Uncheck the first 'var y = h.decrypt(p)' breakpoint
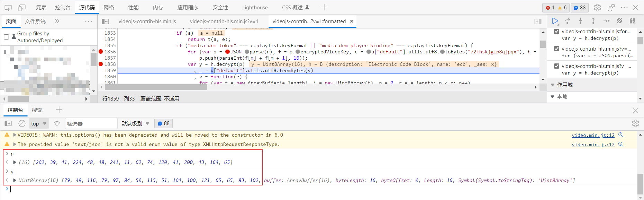The image size is (644, 200). tap(556, 32)
